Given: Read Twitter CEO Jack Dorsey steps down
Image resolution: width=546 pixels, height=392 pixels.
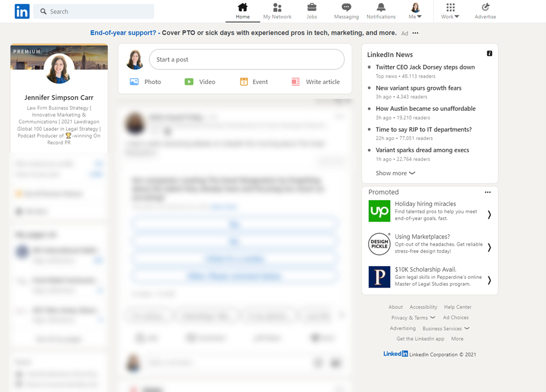Looking at the screenshot, I should (x=425, y=67).
